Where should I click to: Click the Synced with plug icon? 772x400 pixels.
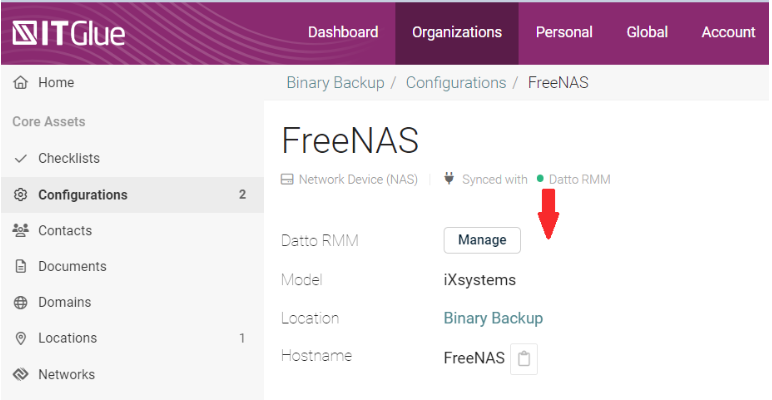(449, 179)
